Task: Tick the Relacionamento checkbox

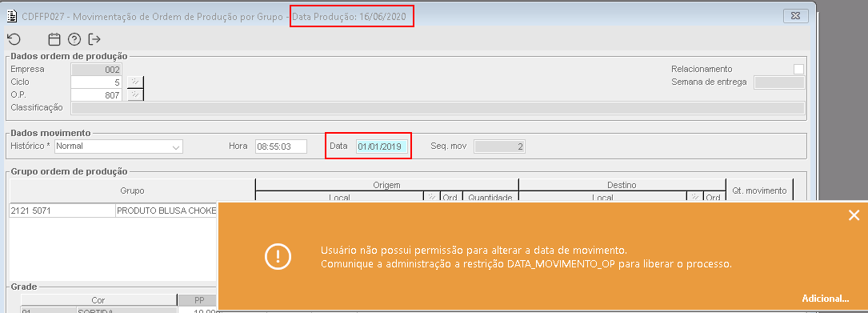Action: pyautogui.click(x=798, y=70)
